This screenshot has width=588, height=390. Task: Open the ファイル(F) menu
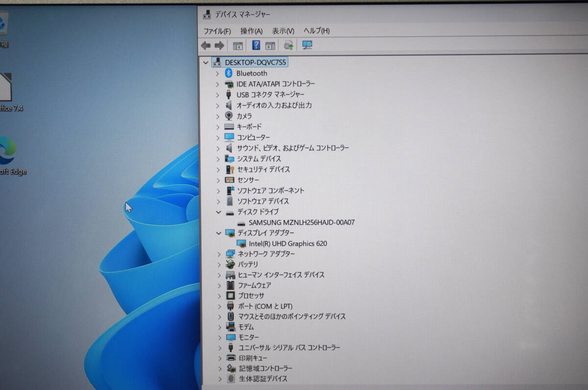pyautogui.click(x=217, y=31)
